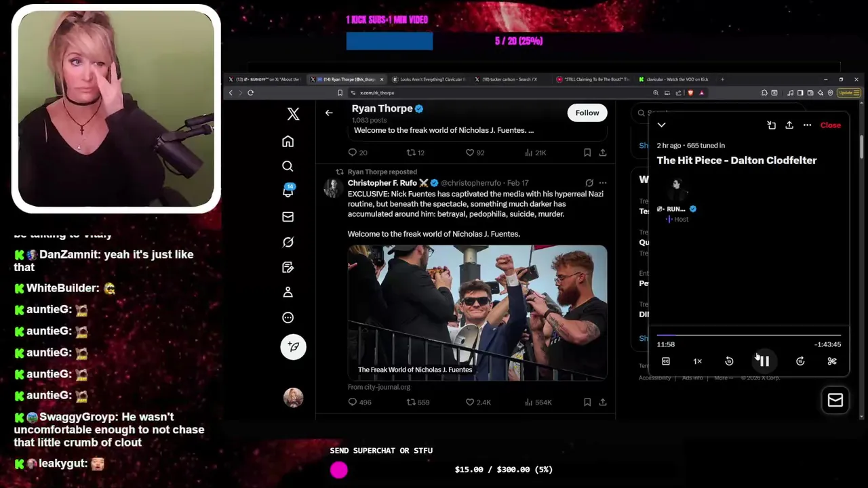Like the post with 2.4K likes
The image size is (868, 488).
pyautogui.click(x=477, y=402)
